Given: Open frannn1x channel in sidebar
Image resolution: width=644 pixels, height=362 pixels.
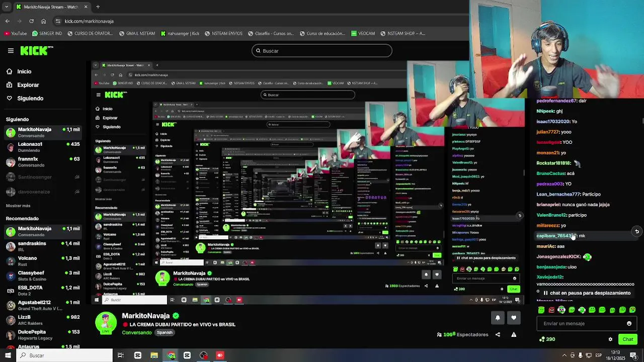Looking at the screenshot, I should 43,162.
